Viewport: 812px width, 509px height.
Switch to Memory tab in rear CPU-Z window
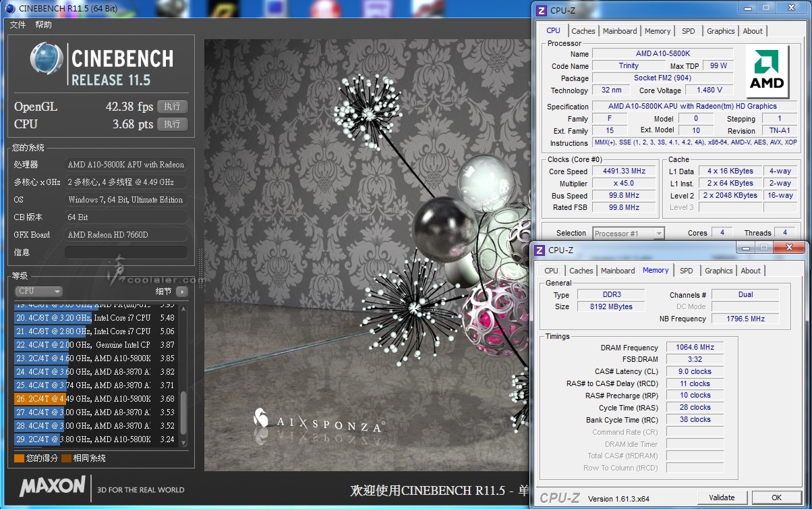(658, 31)
